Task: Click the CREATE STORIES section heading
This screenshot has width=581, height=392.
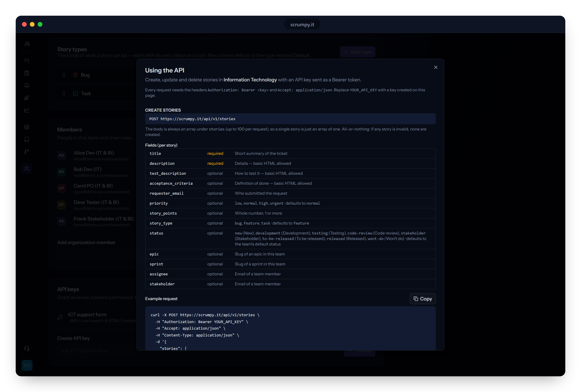Action: pyautogui.click(x=163, y=110)
